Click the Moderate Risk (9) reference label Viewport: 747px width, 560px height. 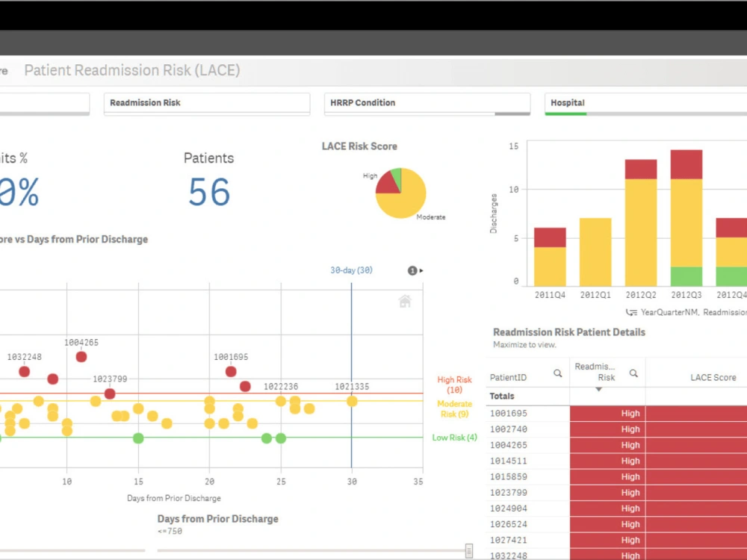tap(454, 409)
